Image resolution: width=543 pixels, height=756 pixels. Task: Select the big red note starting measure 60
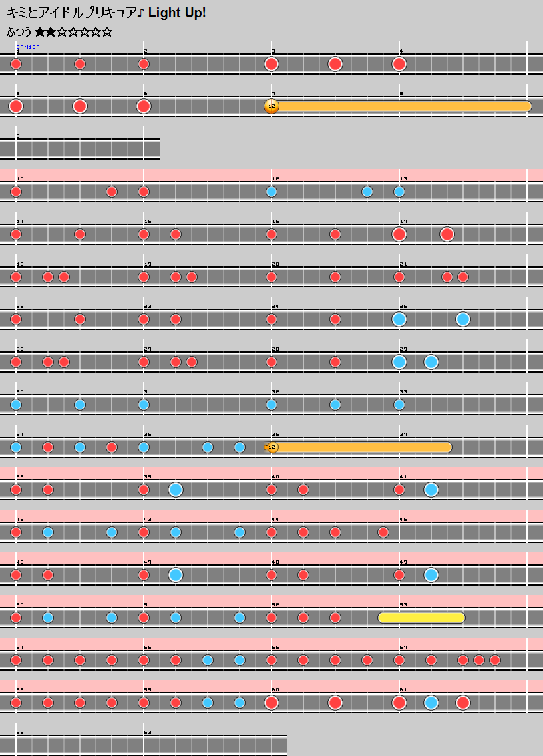click(x=271, y=703)
